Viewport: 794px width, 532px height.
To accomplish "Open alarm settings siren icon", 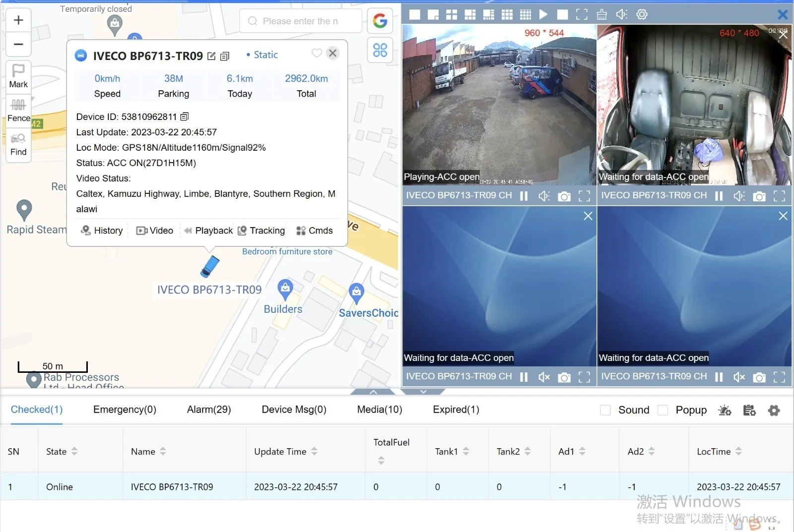I will tap(725, 410).
